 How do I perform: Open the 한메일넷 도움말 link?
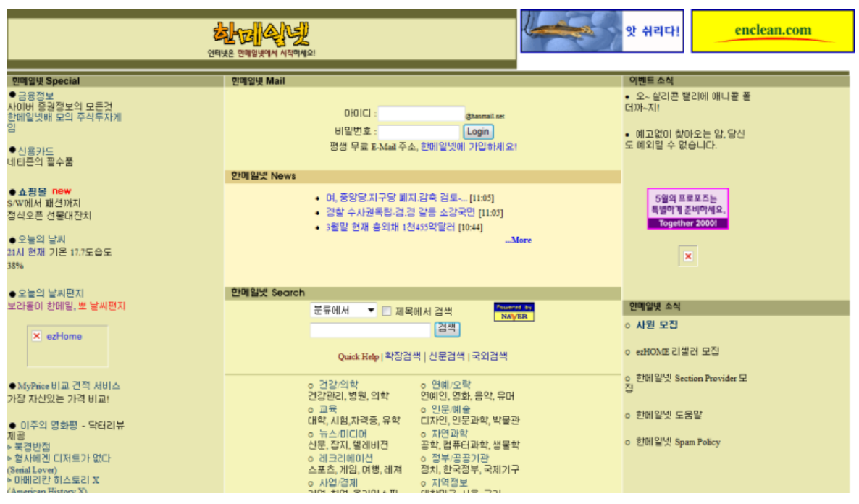click(669, 415)
